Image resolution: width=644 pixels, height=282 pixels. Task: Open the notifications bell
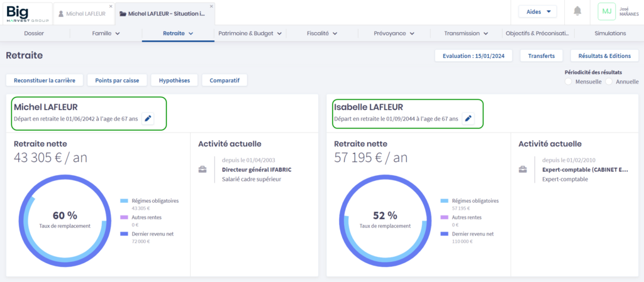(577, 11)
